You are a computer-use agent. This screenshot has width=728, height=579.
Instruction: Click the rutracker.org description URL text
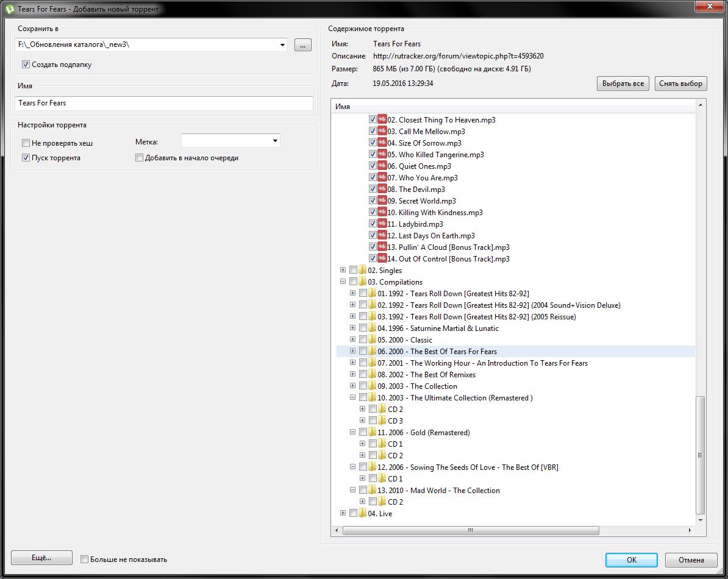459,56
